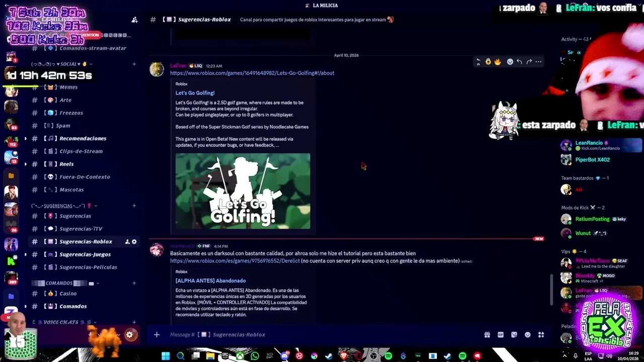
Task: Open the Sugerencias-Peliculas channel
Action: tap(84, 267)
